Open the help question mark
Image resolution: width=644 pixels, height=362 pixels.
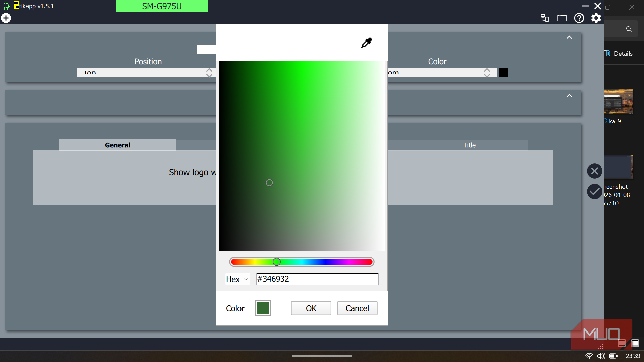[x=579, y=18]
